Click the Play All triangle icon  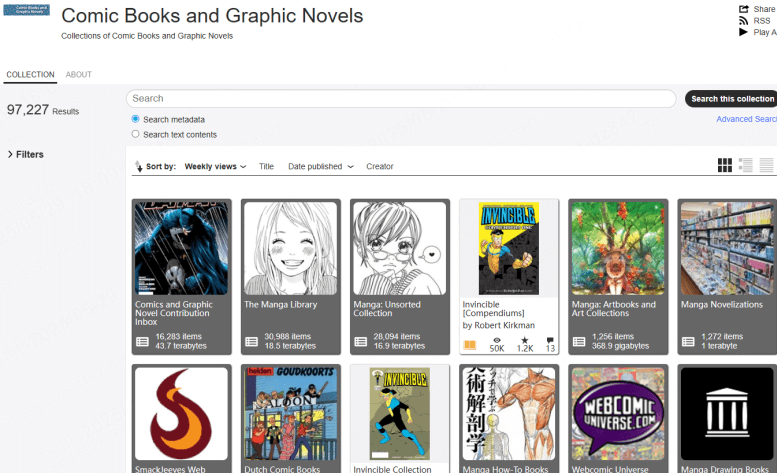[x=743, y=32]
